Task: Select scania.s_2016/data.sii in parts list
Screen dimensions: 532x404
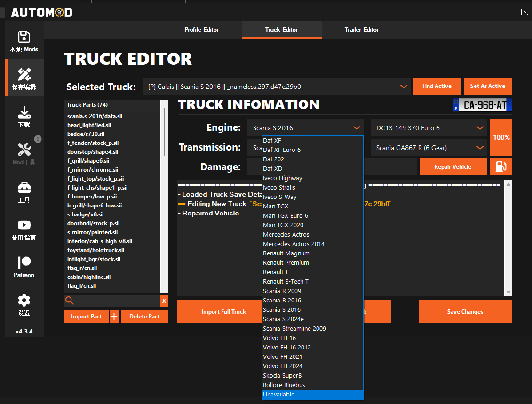Action: pyautogui.click(x=95, y=116)
